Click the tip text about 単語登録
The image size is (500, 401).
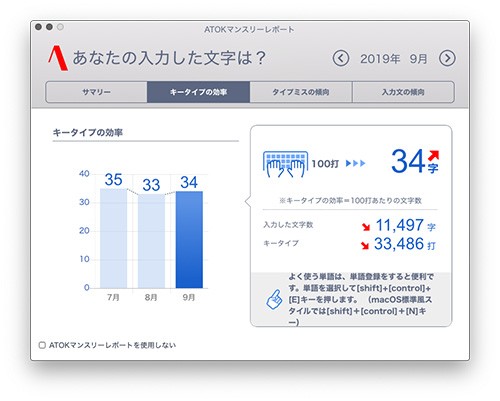[x=360, y=299]
